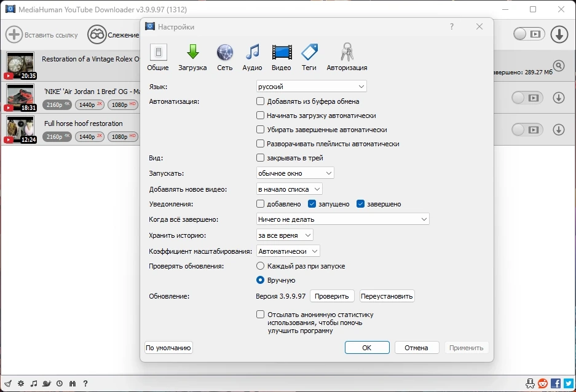
Task: Click the character mascot icon at bottom right
Action: click(x=530, y=383)
